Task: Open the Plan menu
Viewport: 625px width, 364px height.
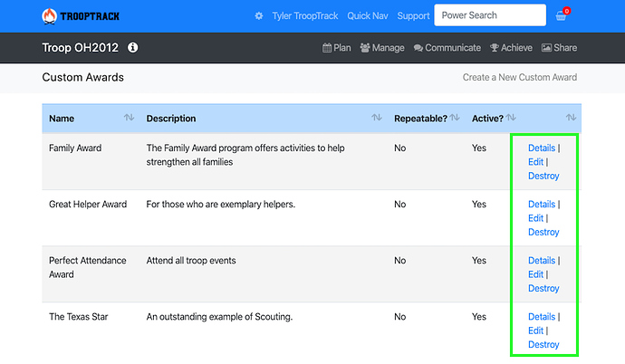Action: coord(337,48)
